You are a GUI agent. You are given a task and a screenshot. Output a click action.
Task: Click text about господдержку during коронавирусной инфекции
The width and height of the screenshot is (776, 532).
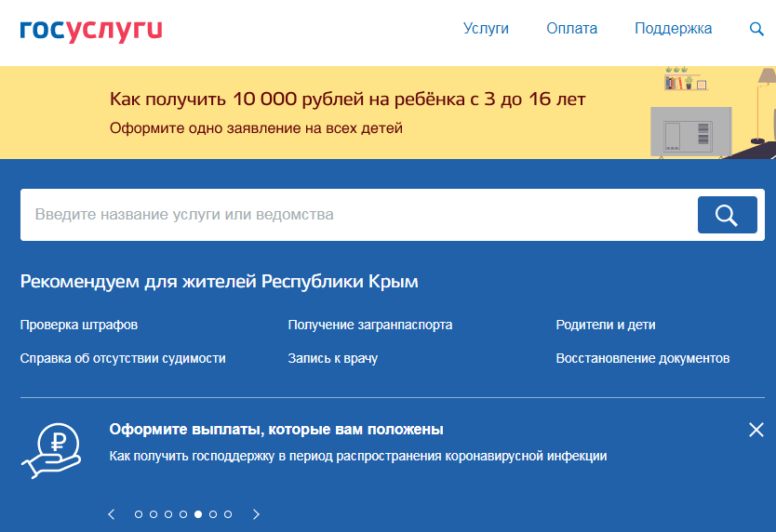coord(358,456)
